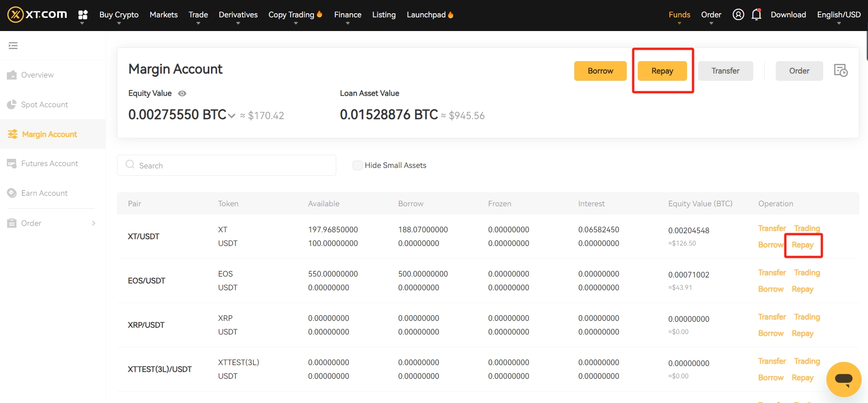Open the user profile icon
The image size is (868, 403).
[738, 15]
